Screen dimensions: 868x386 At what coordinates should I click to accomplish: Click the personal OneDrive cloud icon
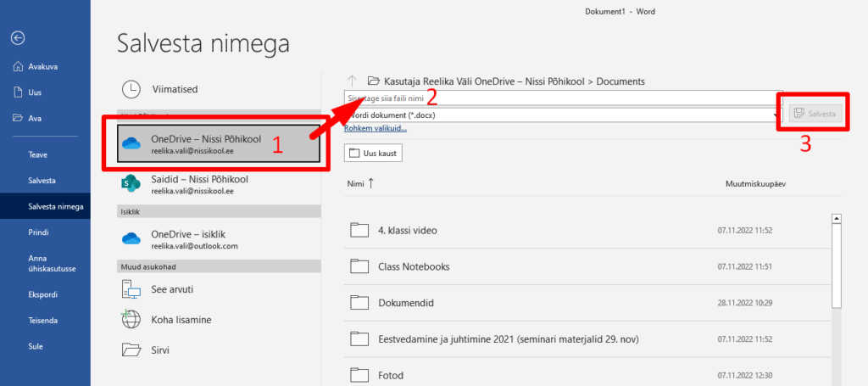[132, 238]
